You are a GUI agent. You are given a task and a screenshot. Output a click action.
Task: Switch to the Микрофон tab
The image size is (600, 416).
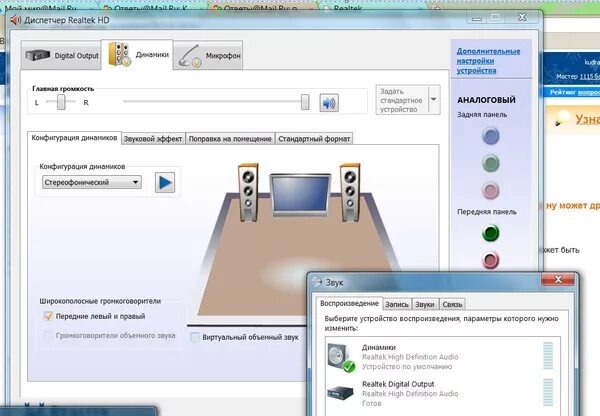pos(208,56)
